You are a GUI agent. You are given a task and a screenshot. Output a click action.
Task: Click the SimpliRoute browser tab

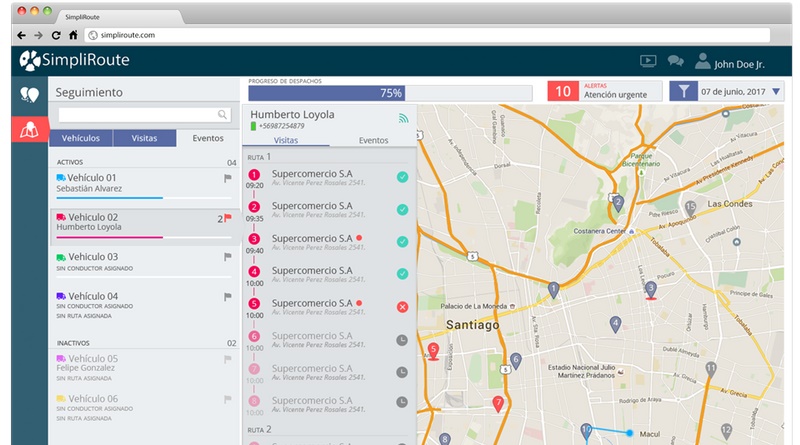[120, 17]
